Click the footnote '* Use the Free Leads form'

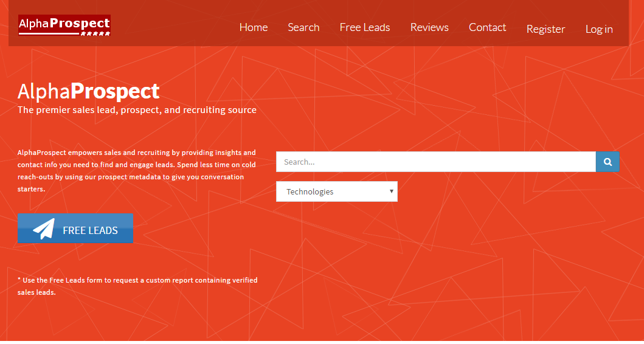pyautogui.click(x=137, y=286)
